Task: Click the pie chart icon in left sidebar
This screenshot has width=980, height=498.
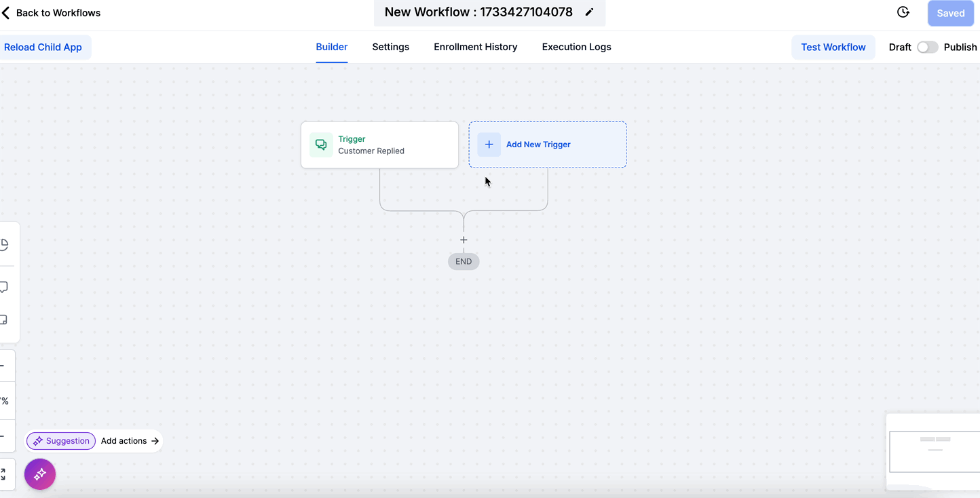Action: coord(3,244)
